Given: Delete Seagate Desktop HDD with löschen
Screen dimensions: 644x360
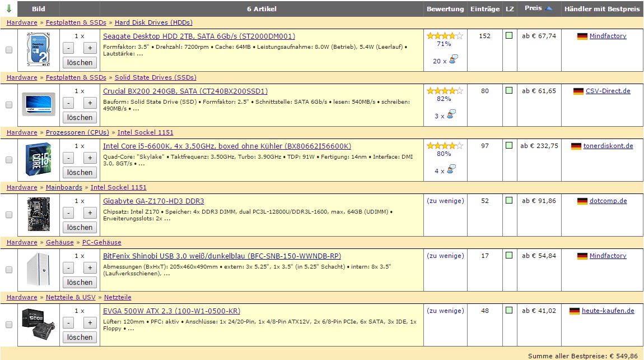Looking at the screenshot, I should [80, 63].
